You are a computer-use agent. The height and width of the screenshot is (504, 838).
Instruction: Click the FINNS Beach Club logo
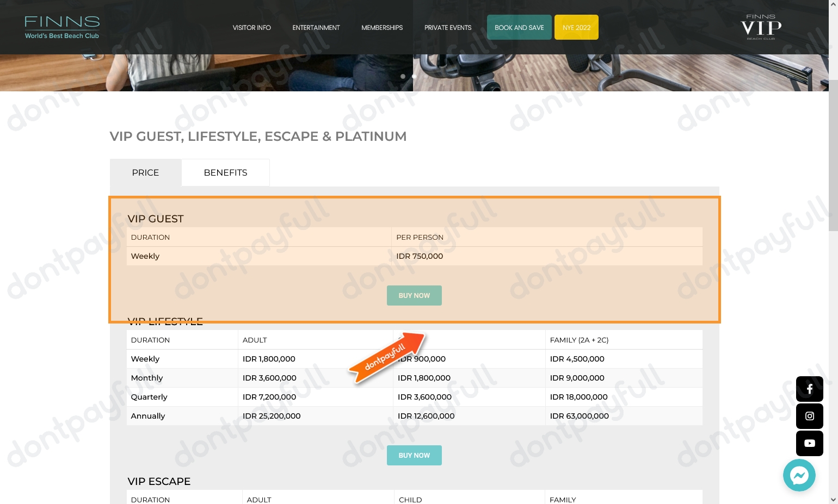tap(61, 27)
